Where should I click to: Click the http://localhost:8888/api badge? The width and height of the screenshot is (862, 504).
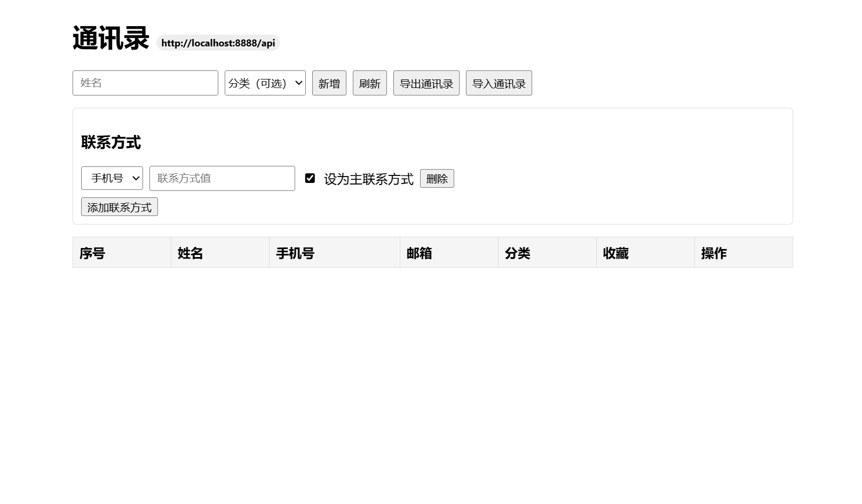tap(218, 43)
